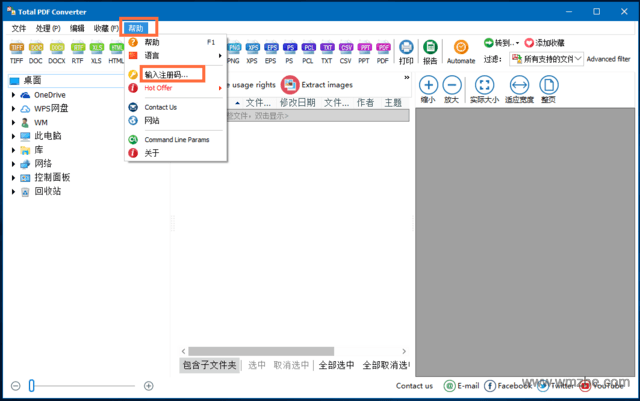
Task: Sort by 作者 author column header
Action: (x=365, y=102)
